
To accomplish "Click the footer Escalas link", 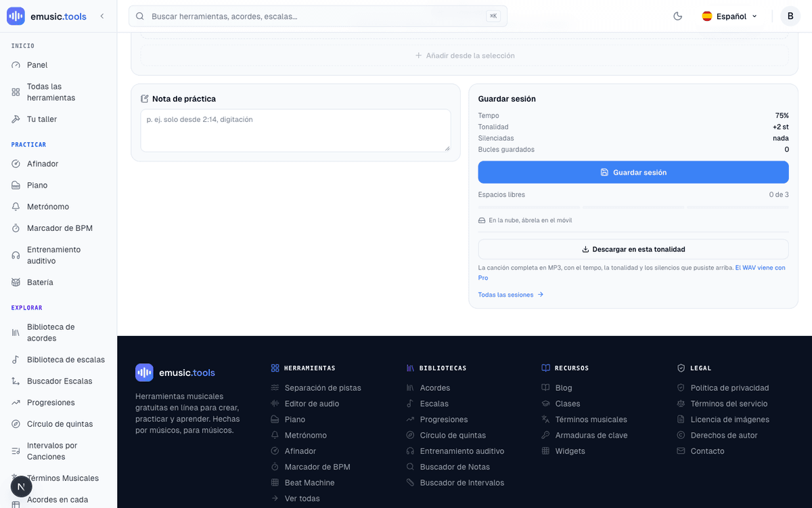I will click(434, 404).
